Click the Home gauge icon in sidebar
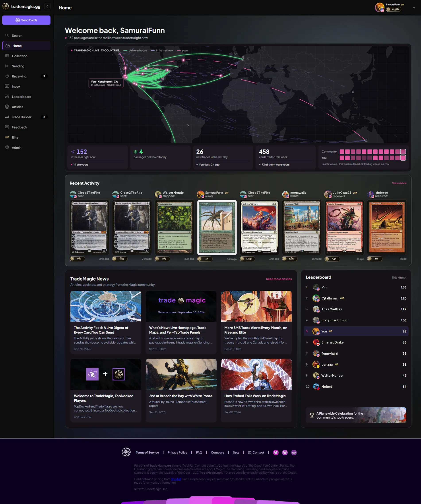This screenshot has height=504, width=421. coord(8,46)
